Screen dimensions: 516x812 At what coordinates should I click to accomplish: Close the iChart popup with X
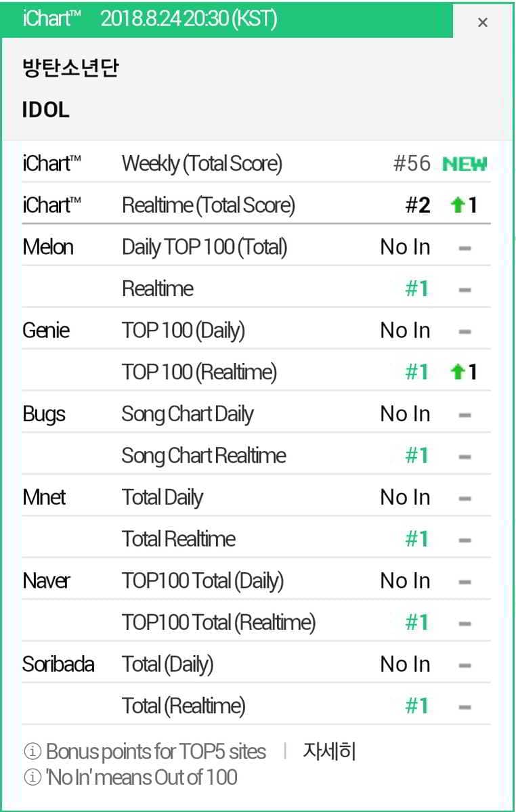[482, 22]
